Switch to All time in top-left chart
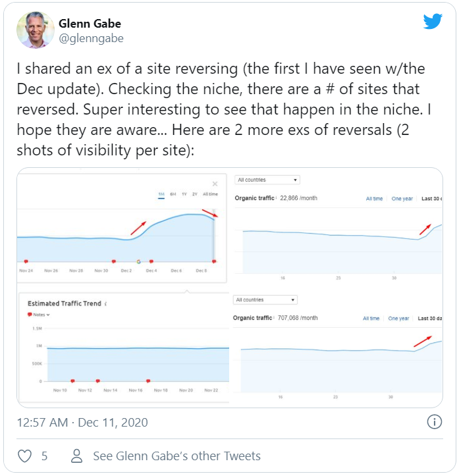 tap(210, 194)
